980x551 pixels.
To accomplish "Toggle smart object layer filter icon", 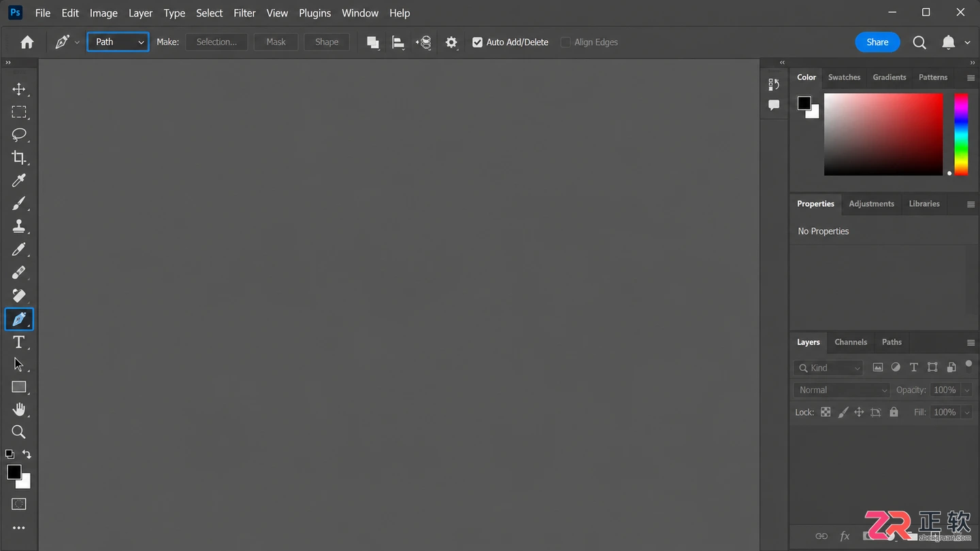I will pyautogui.click(x=951, y=367).
